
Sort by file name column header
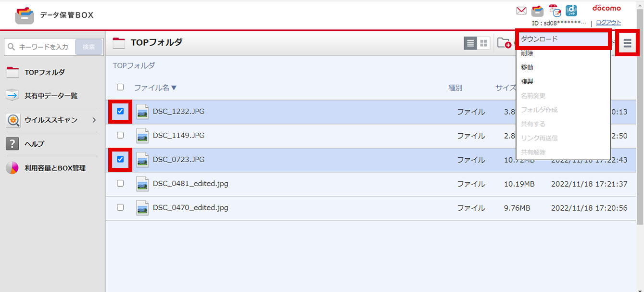(155, 88)
